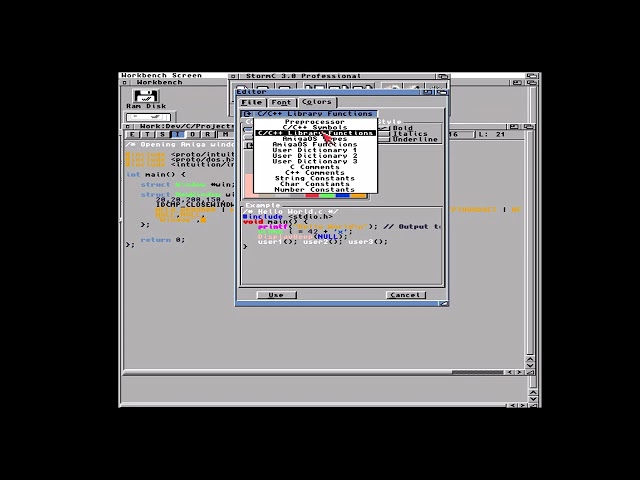The image size is (640, 480).
Task: Select String Constants in the popup list
Action: point(315,178)
